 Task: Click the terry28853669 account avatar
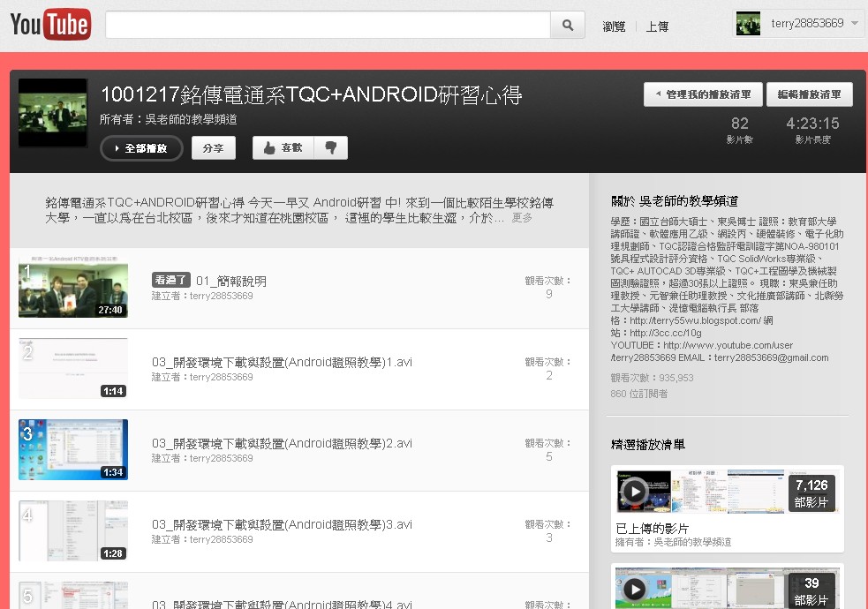(748, 24)
